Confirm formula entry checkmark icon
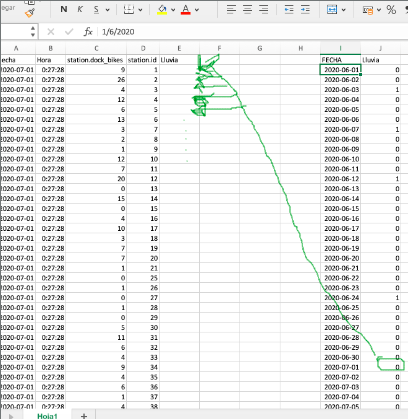The width and height of the screenshot is (408, 419). click(x=69, y=32)
